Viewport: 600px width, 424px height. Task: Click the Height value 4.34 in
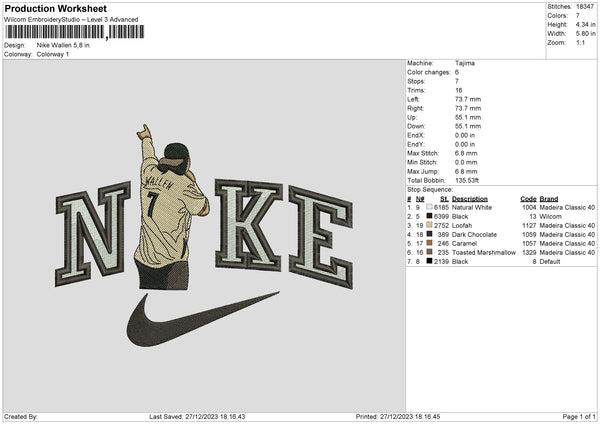(x=585, y=24)
